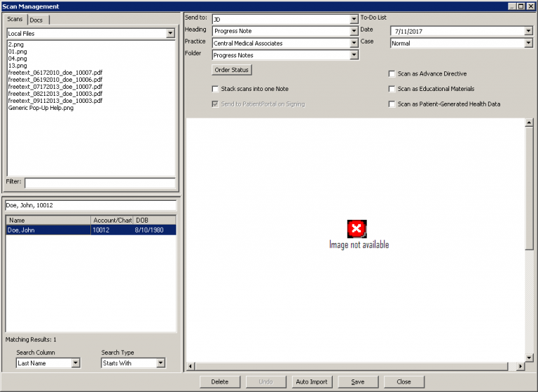Select file freetext_06172010_doe_10007.pdf
Viewport: 538px width, 392px height.
click(55, 72)
